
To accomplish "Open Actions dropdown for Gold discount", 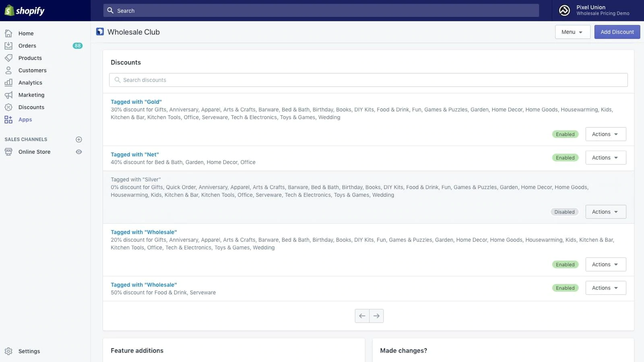I will click(x=605, y=134).
